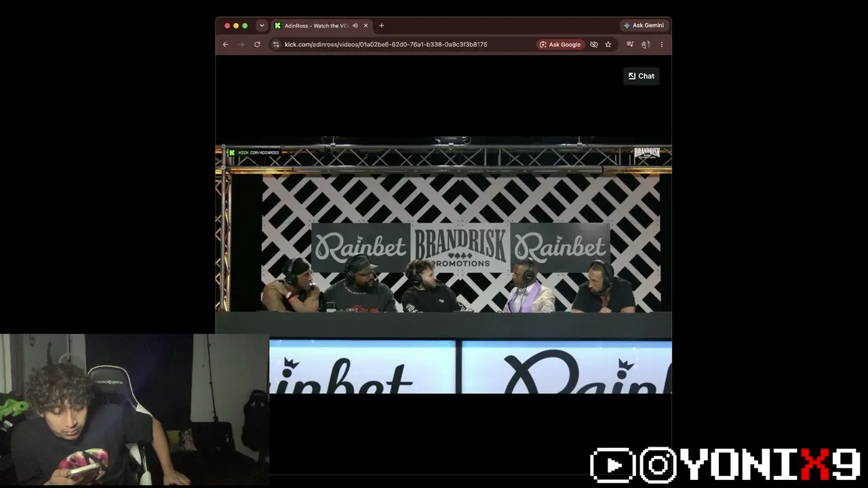Viewport: 868px width, 488px height.
Task: Open a new browser tab
Action: (381, 26)
